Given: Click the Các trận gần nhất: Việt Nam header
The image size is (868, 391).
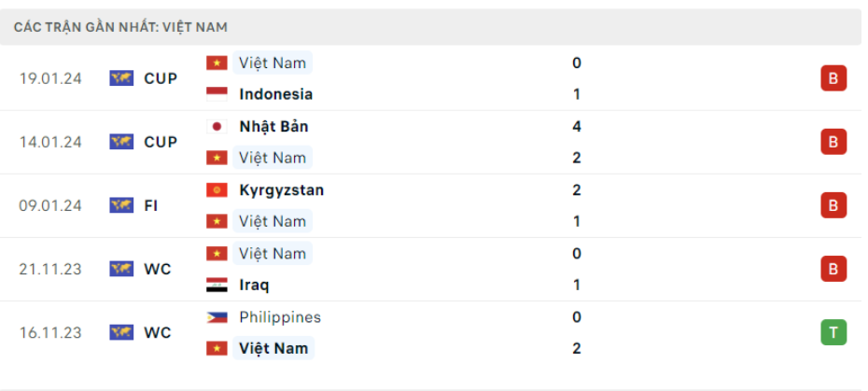Looking at the screenshot, I should click(120, 27).
